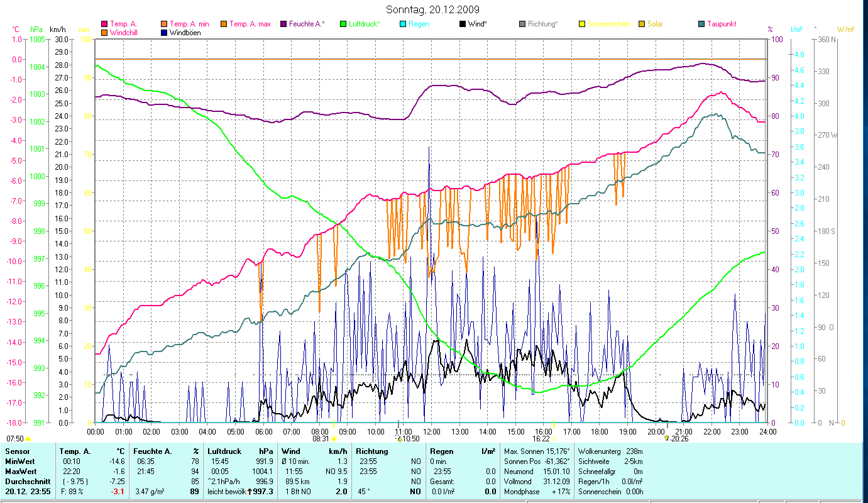Click the pressure trend arrow before 997.3
This screenshot has height=503, width=868.
(x=250, y=491)
